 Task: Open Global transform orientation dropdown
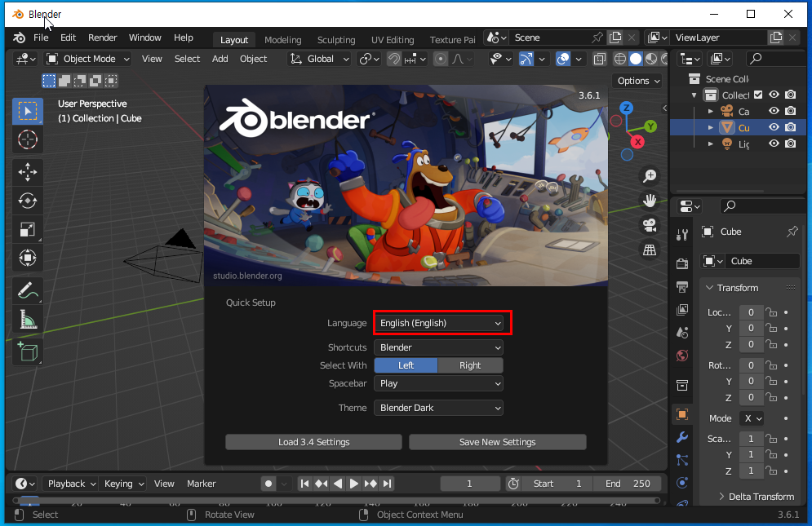pyautogui.click(x=320, y=59)
